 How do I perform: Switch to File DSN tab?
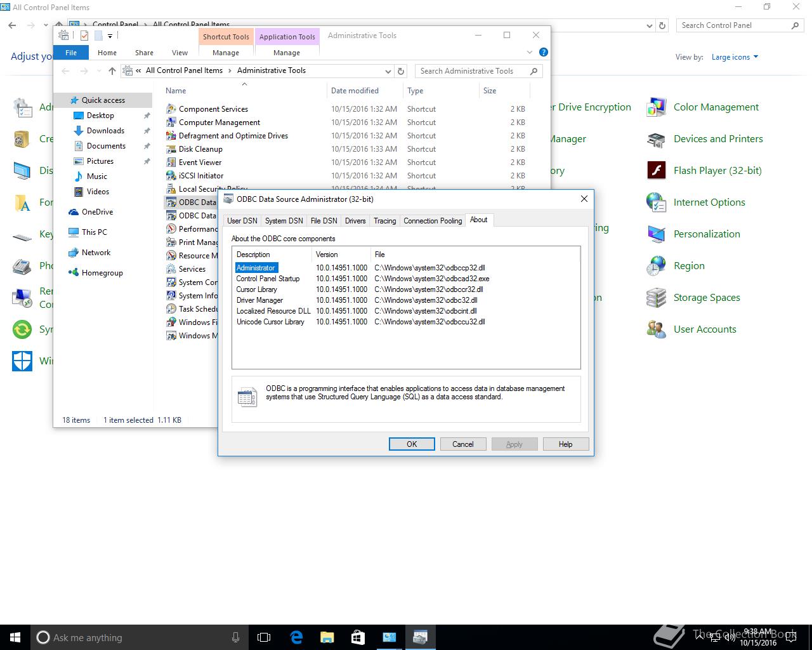pyautogui.click(x=324, y=221)
